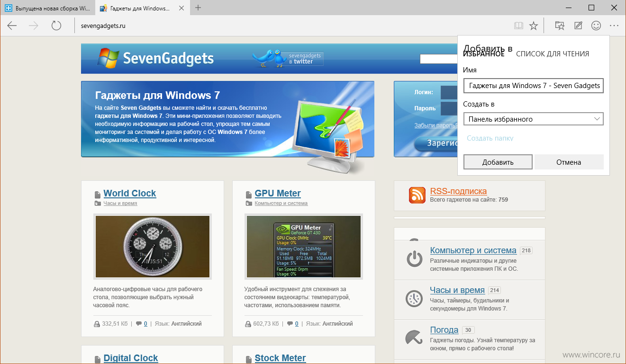Click Компьютер и система category under GPU Meter
This screenshot has width=626, height=364.
(281, 203)
